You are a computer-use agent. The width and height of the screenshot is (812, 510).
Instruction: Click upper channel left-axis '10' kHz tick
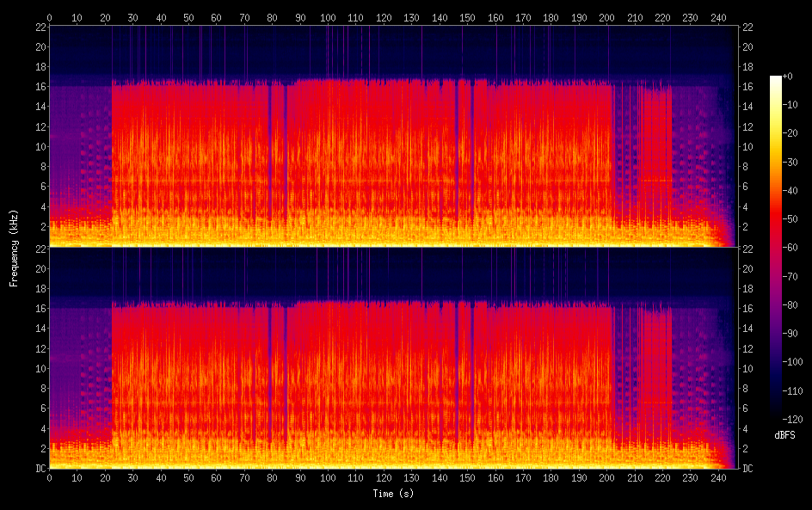coord(41,146)
